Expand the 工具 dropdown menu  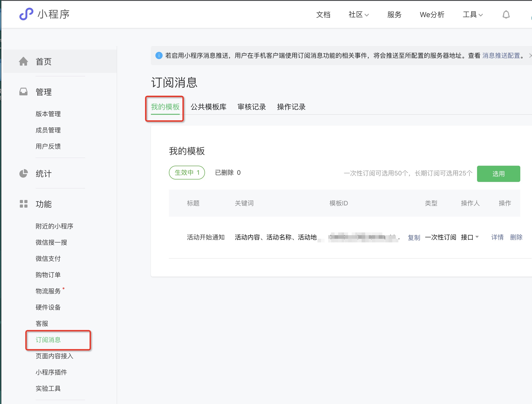(473, 15)
